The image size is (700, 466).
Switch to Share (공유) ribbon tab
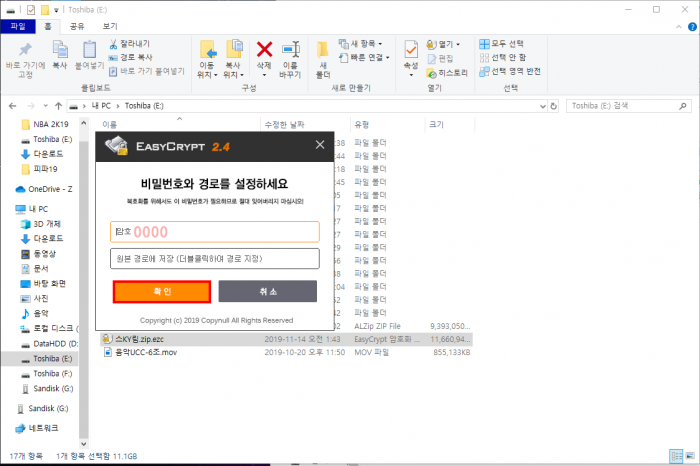(77, 26)
